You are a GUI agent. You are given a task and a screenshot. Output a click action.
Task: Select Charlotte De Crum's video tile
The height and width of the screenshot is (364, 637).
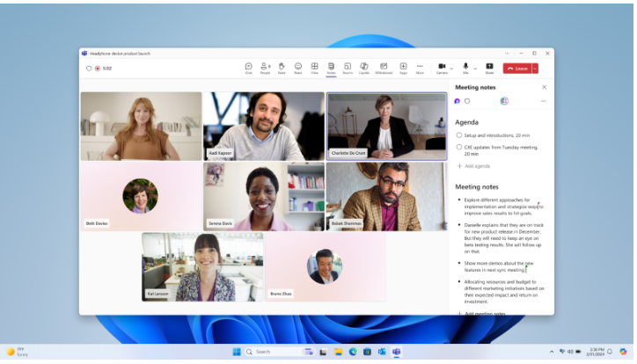pos(386,127)
